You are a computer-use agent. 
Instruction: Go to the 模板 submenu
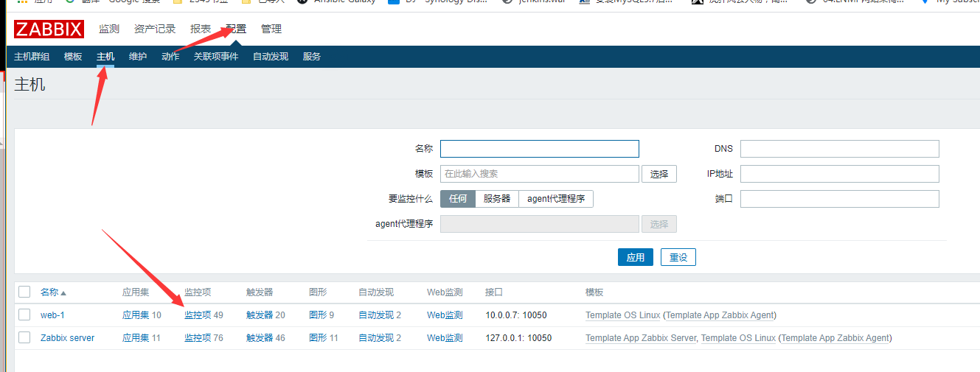(x=73, y=57)
